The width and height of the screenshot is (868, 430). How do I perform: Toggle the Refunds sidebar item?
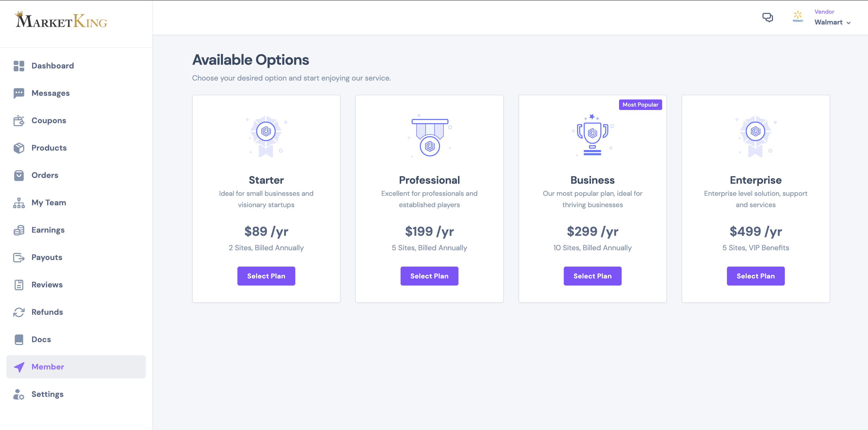(x=47, y=312)
